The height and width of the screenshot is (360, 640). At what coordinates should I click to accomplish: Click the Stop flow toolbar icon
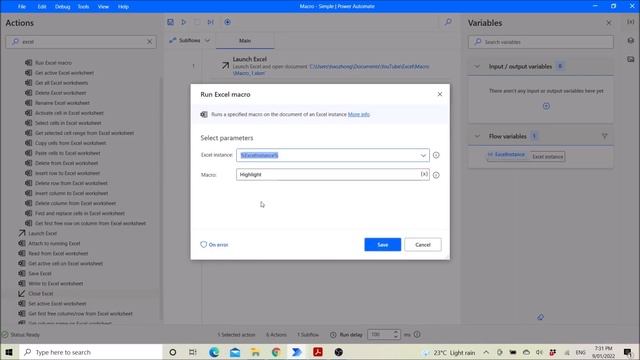click(197, 22)
